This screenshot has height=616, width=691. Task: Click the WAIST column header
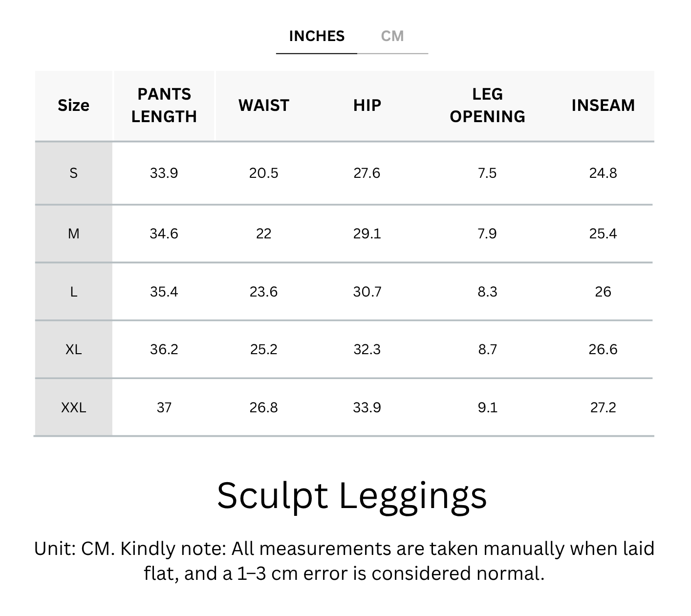[x=264, y=106]
